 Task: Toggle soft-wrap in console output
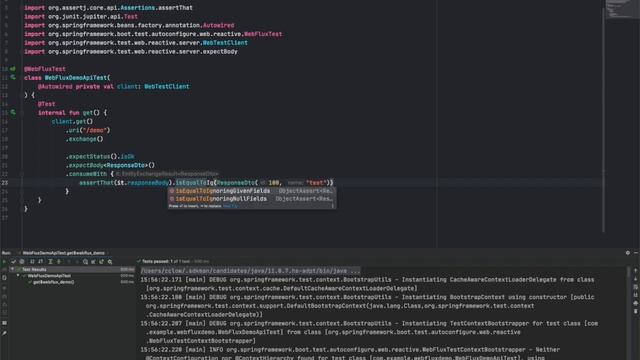click(x=636, y=287)
